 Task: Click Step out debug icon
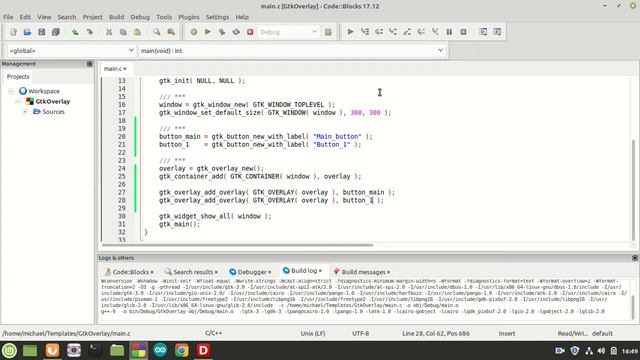click(x=407, y=32)
